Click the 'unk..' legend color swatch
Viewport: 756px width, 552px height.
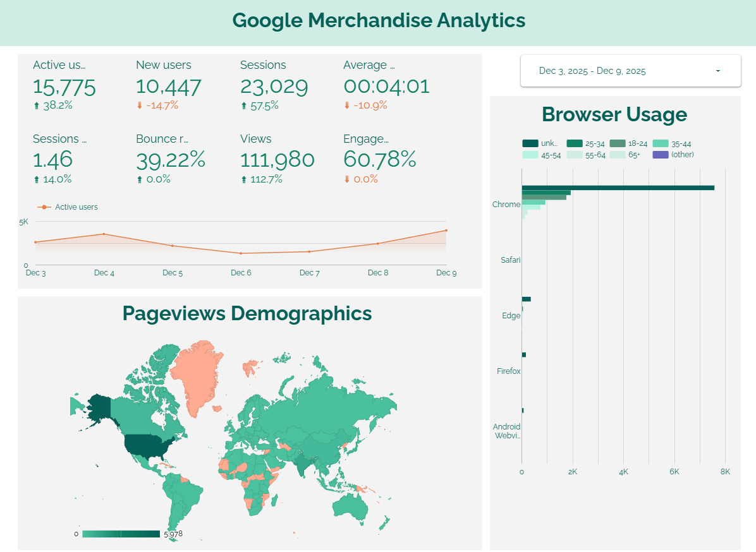[x=530, y=143]
